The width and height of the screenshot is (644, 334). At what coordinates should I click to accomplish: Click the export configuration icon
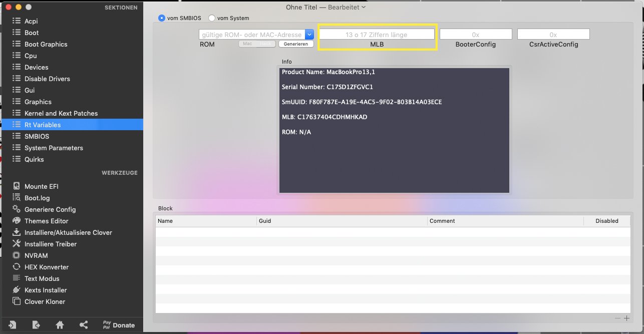tap(36, 324)
